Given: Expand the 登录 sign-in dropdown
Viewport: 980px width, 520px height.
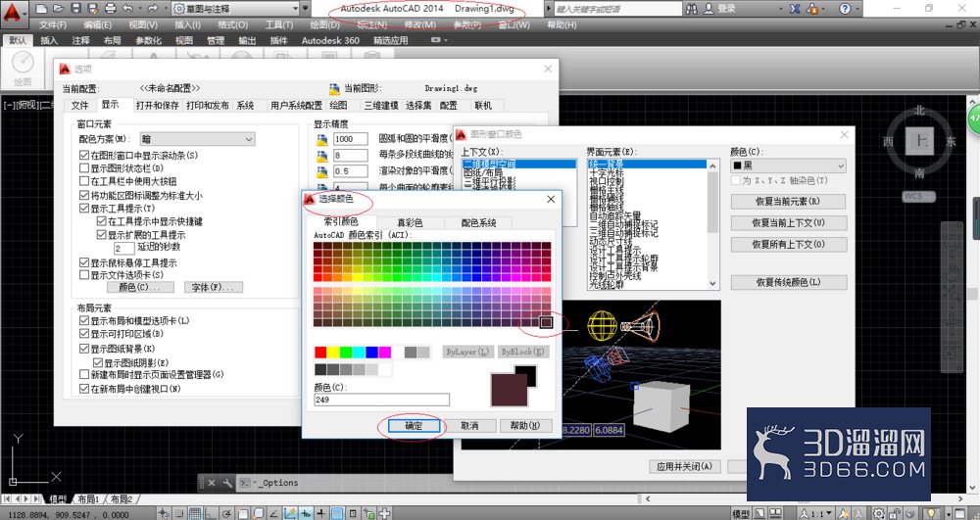Looking at the screenshot, I should (x=781, y=9).
